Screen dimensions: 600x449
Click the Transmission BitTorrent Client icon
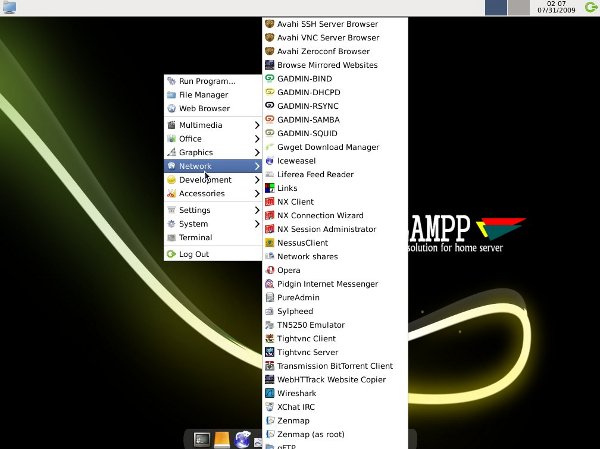269,366
